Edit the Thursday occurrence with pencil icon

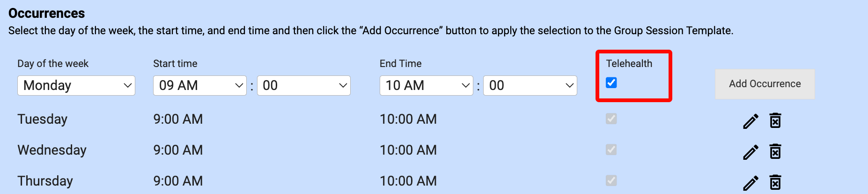750,183
